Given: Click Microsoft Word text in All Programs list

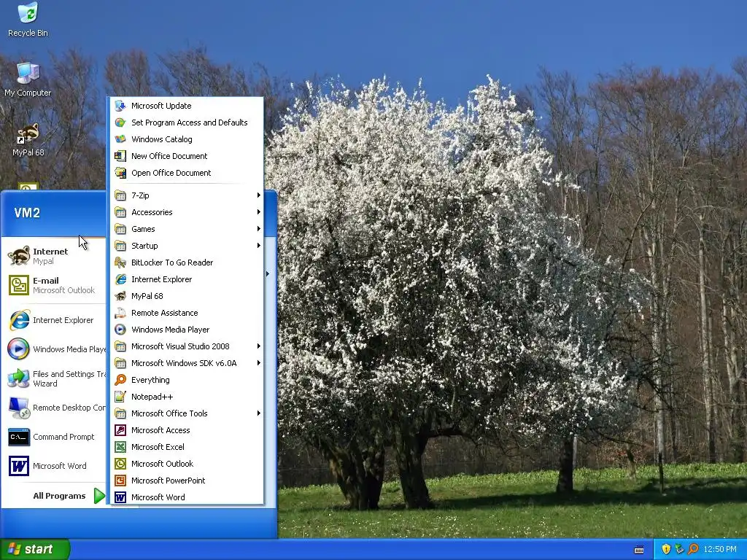Looking at the screenshot, I should (158, 497).
